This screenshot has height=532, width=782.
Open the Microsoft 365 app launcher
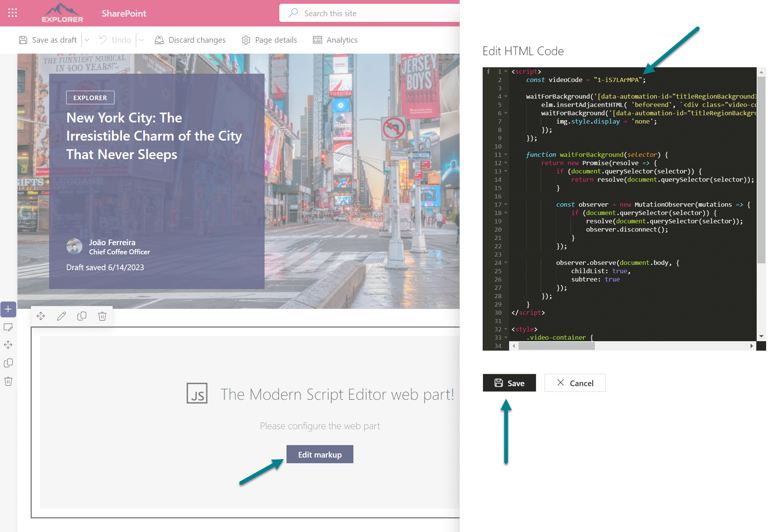click(12, 13)
